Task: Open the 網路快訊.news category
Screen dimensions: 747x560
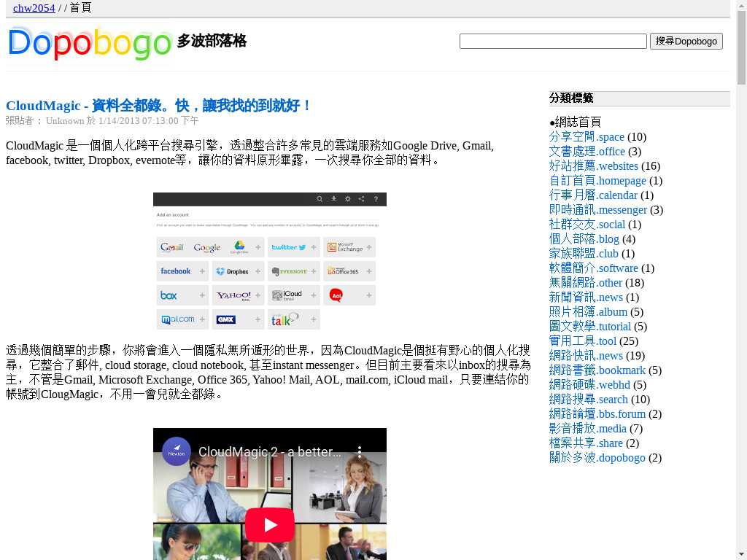Action: tap(586, 356)
